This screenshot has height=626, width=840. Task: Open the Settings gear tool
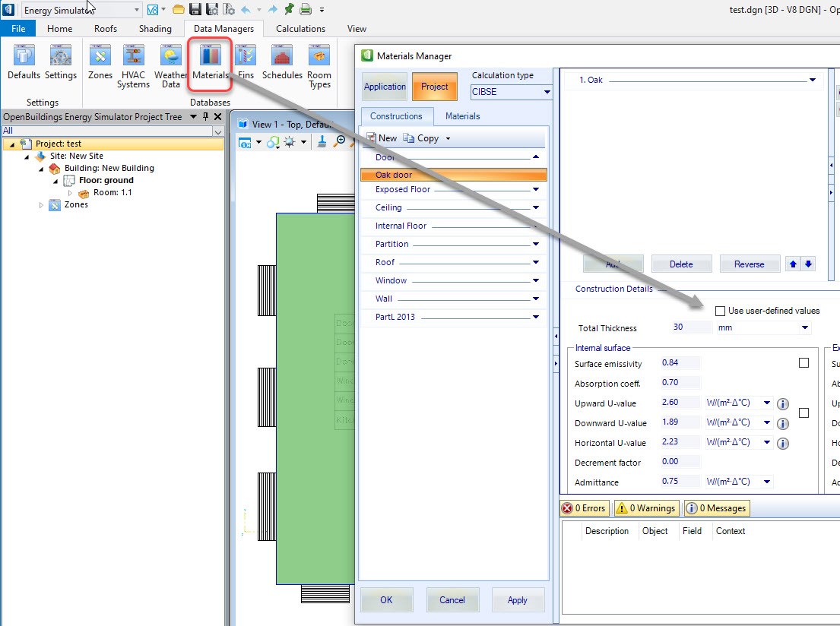tap(61, 62)
